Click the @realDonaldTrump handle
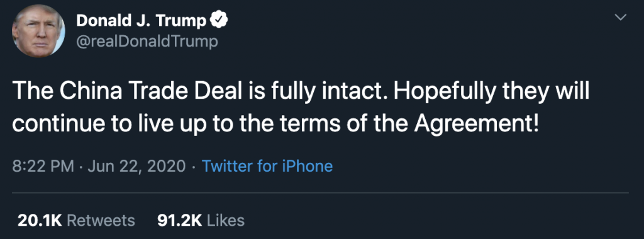 click(x=147, y=42)
